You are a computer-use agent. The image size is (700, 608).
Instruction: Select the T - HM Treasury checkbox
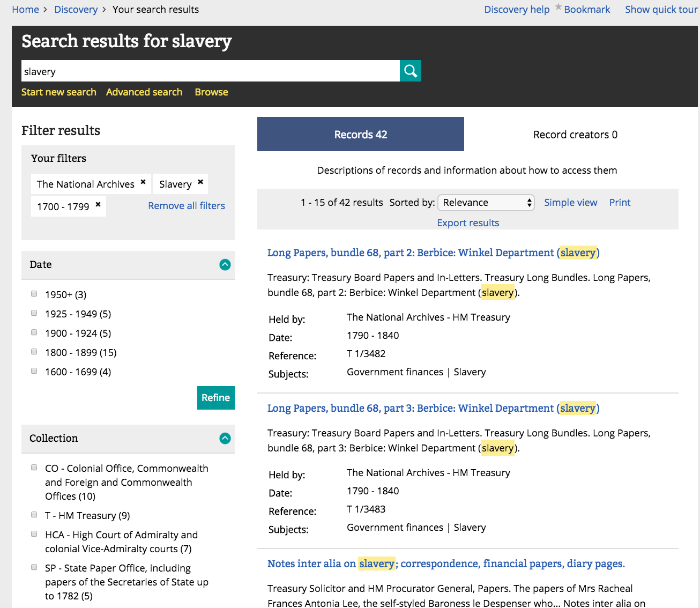point(34,515)
